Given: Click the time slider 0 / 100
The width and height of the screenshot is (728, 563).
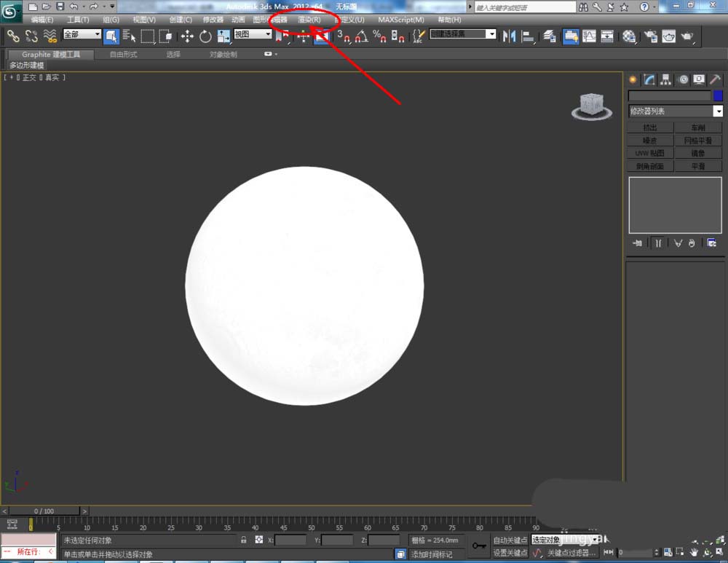Looking at the screenshot, I should point(44,511).
